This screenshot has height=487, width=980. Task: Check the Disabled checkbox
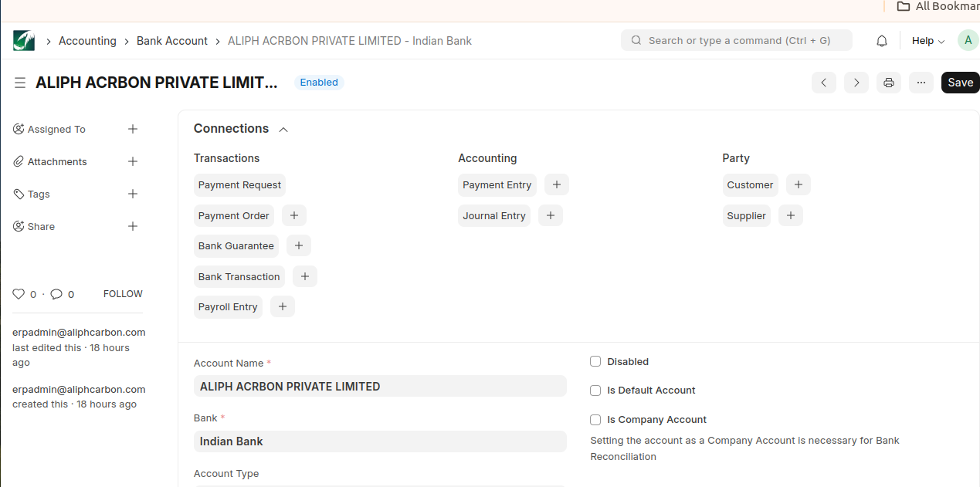(595, 362)
